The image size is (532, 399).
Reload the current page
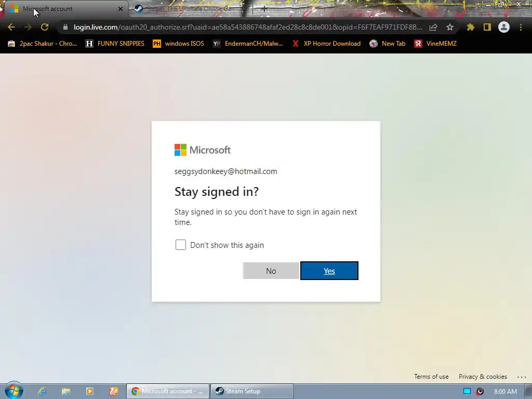[45, 27]
